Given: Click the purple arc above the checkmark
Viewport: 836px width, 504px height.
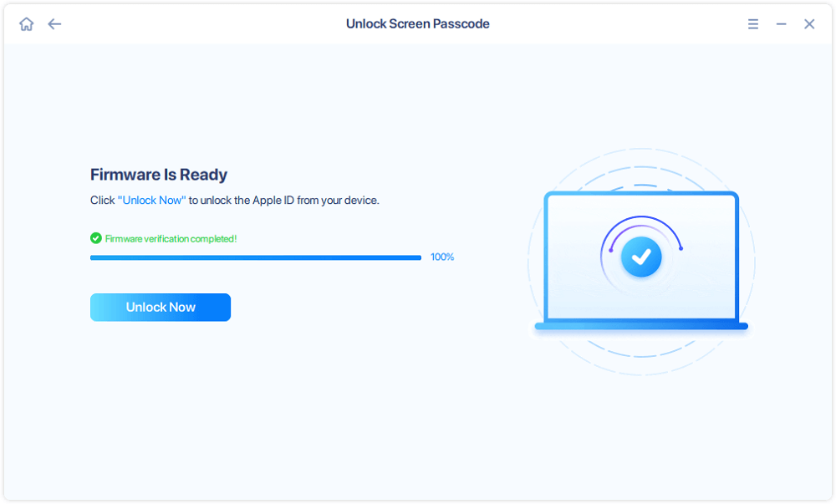Looking at the screenshot, I should click(x=641, y=221).
